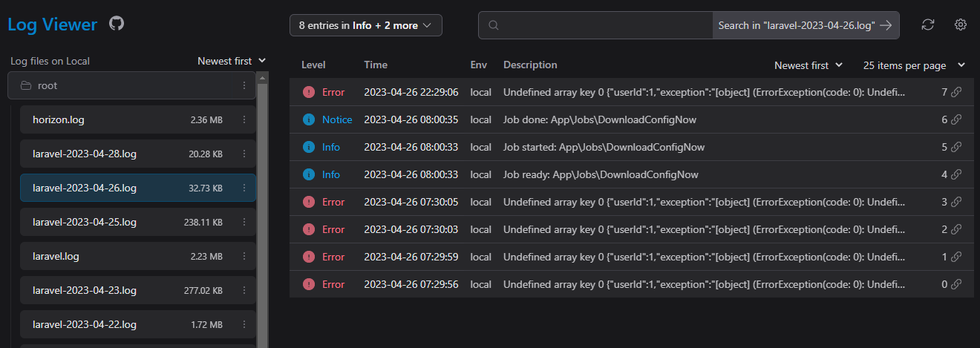
Task: Click error icon on 07:29:56 entry
Action: 309,284
